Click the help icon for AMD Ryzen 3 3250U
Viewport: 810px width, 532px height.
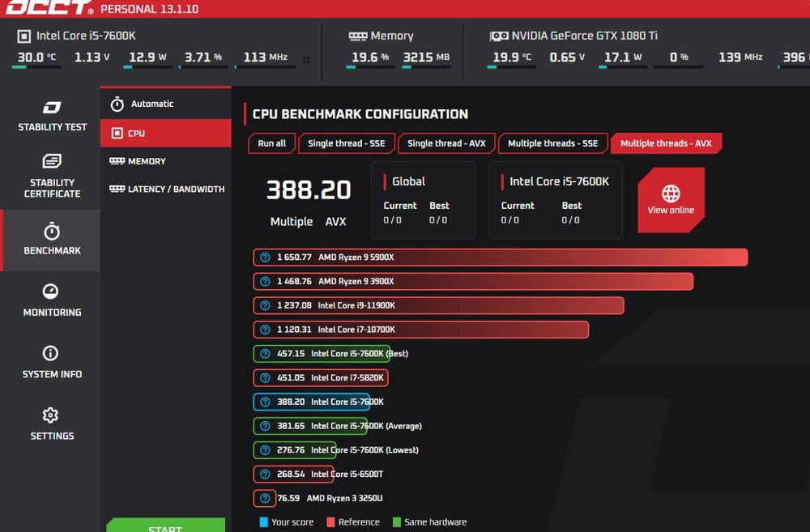265,499
